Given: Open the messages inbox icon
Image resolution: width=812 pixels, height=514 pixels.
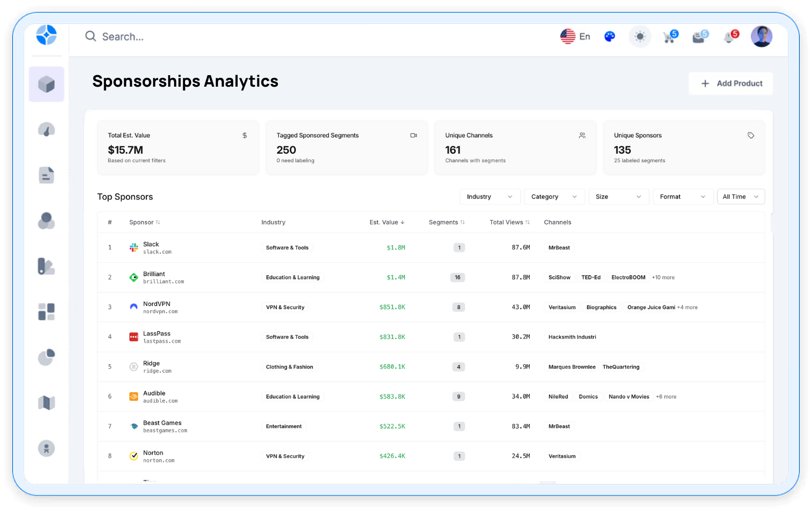Looking at the screenshot, I should [700, 37].
